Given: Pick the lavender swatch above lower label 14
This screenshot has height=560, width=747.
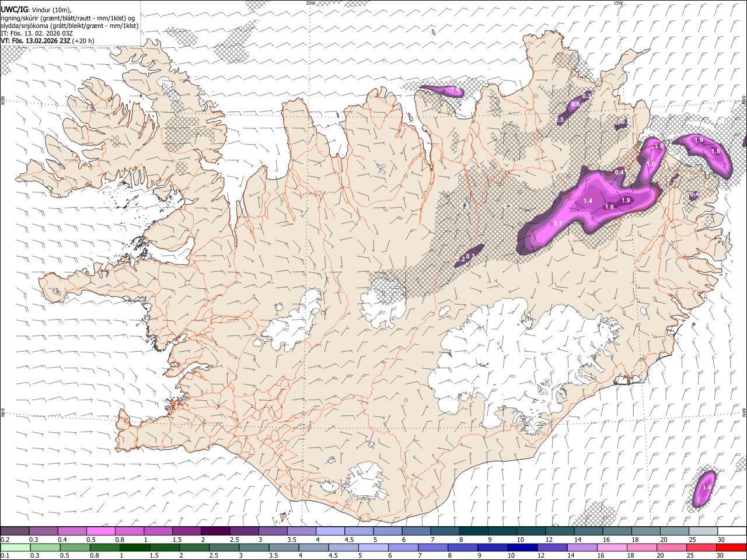Looking at the screenshot, I should coord(582,547).
